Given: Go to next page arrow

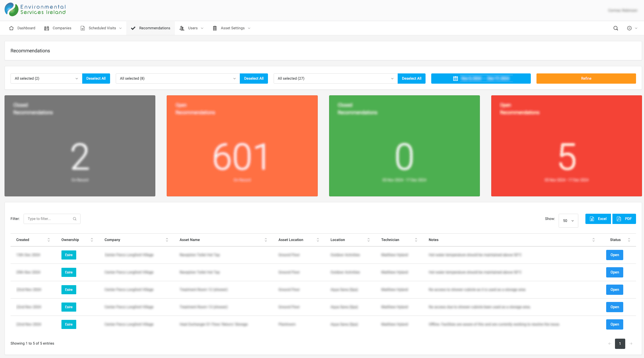Looking at the screenshot, I should click(631, 344).
